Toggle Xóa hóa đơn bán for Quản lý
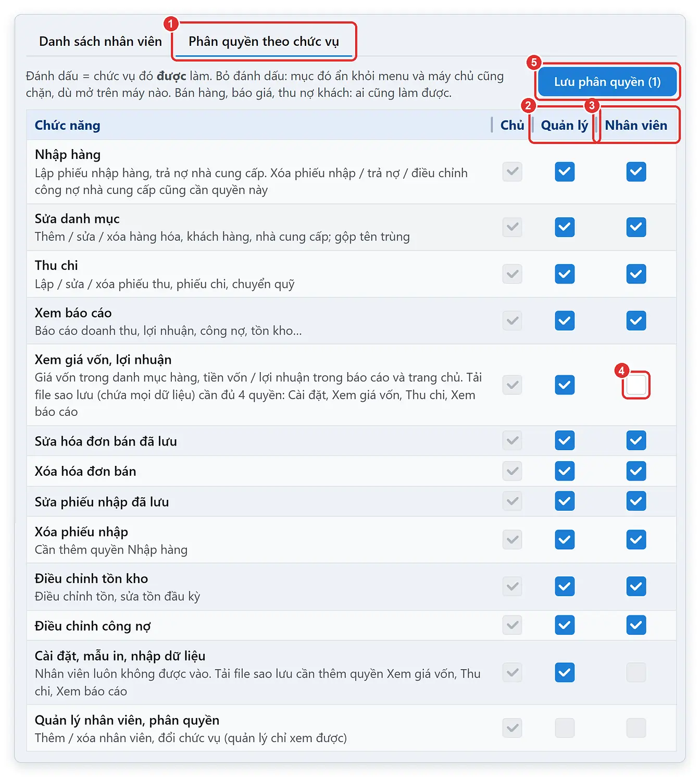This screenshot has height=777, width=700. point(565,471)
